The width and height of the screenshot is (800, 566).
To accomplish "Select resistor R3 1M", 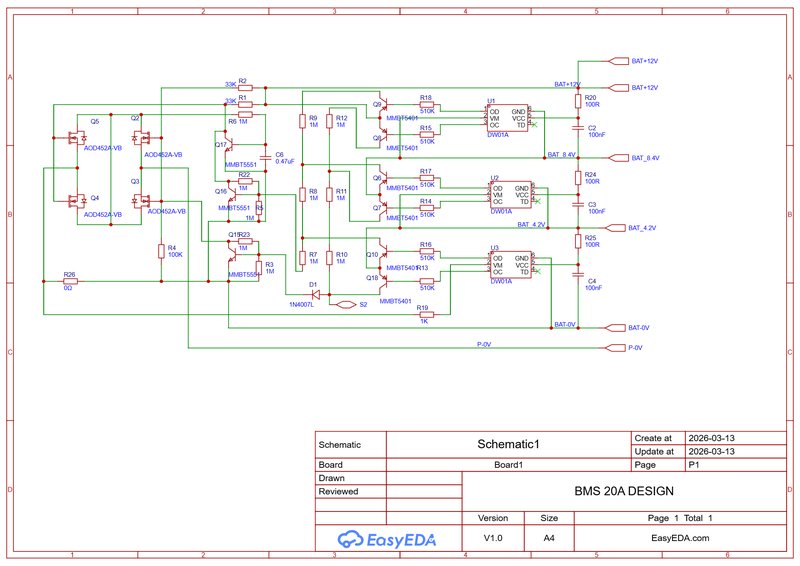I will pyautogui.click(x=259, y=268).
